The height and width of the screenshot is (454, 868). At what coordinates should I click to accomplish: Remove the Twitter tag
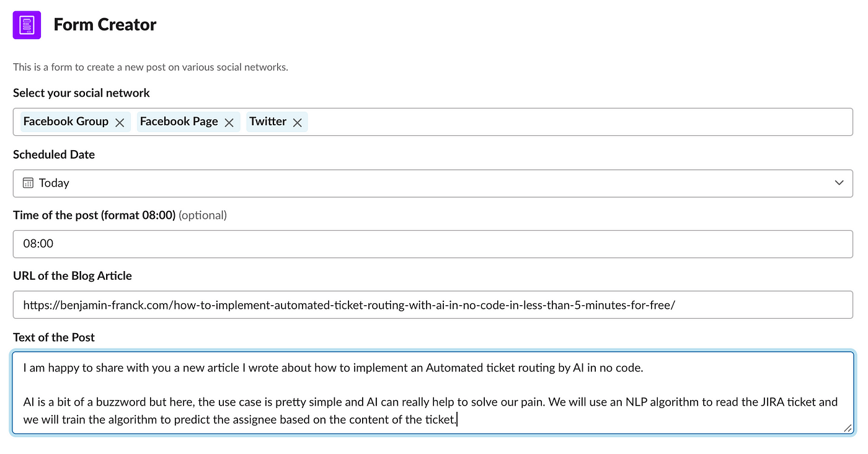tap(297, 122)
